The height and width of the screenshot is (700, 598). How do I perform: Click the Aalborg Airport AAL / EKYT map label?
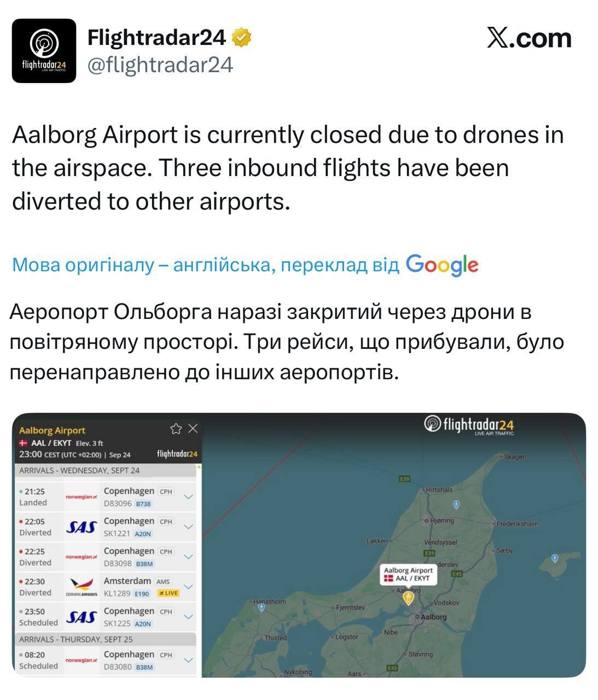click(408, 574)
